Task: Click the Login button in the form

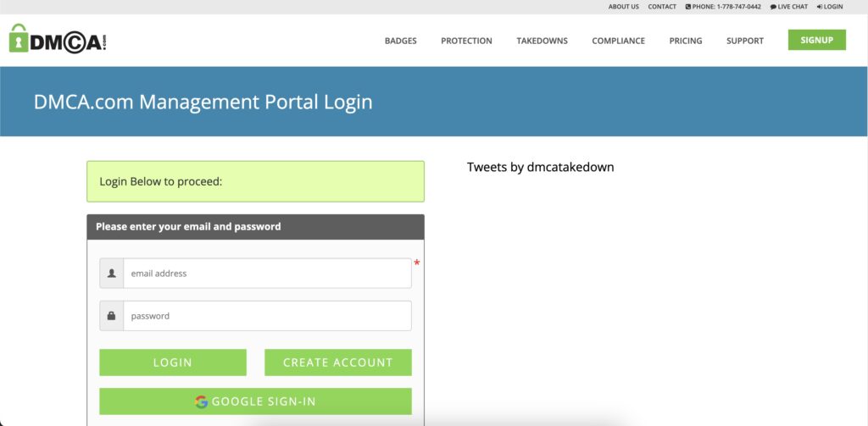Action: pyautogui.click(x=173, y=362)
